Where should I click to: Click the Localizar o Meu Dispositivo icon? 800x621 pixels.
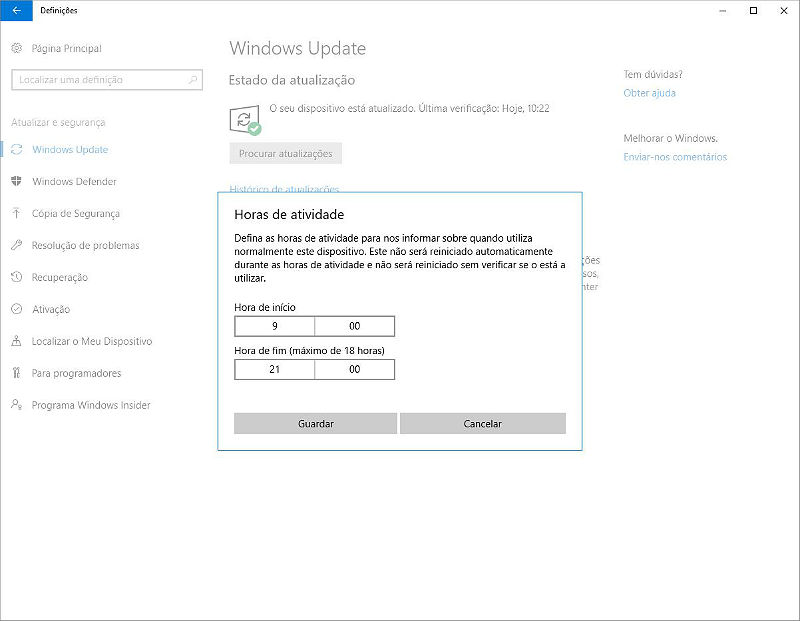click(x=17, y=341)
